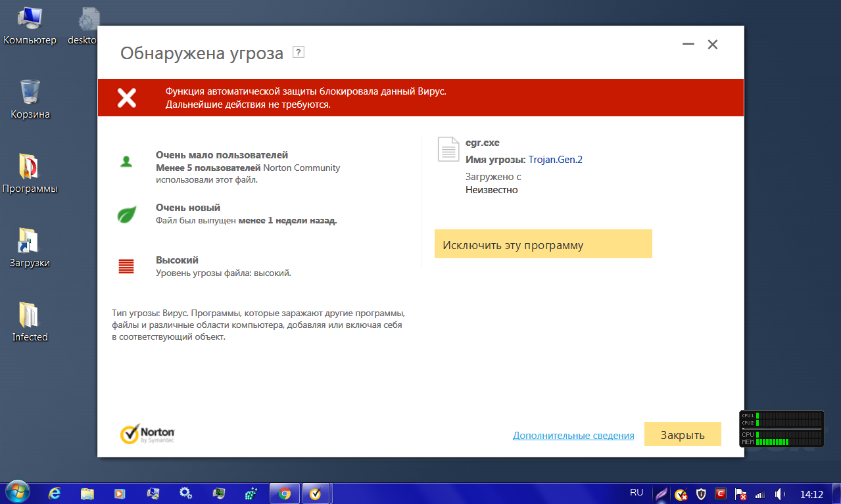
Task: Select the Infected desktop folder
Action: click(x=30, y=322)
